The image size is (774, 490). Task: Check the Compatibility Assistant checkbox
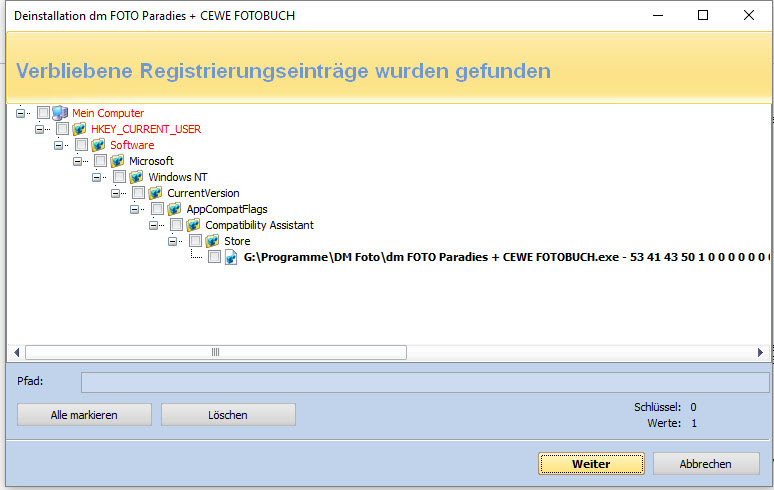pos(176,225)
